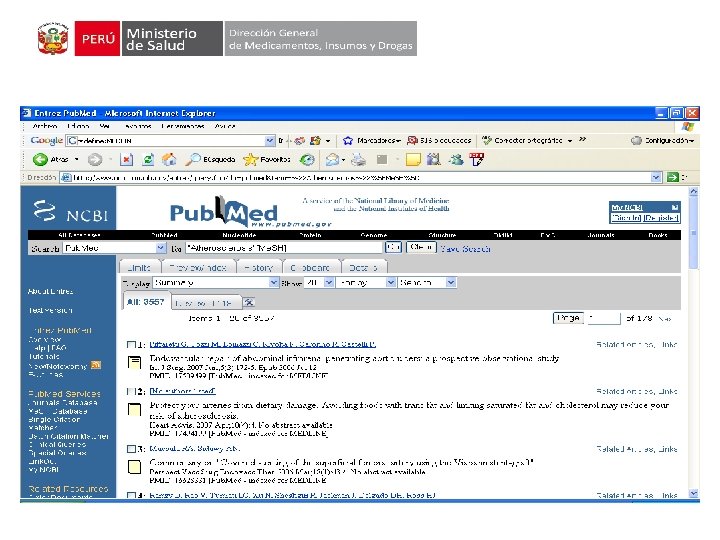720x540 pixels.
Task: Open the Search database dropdown showing PubMed
Action: tap(114, 248)
